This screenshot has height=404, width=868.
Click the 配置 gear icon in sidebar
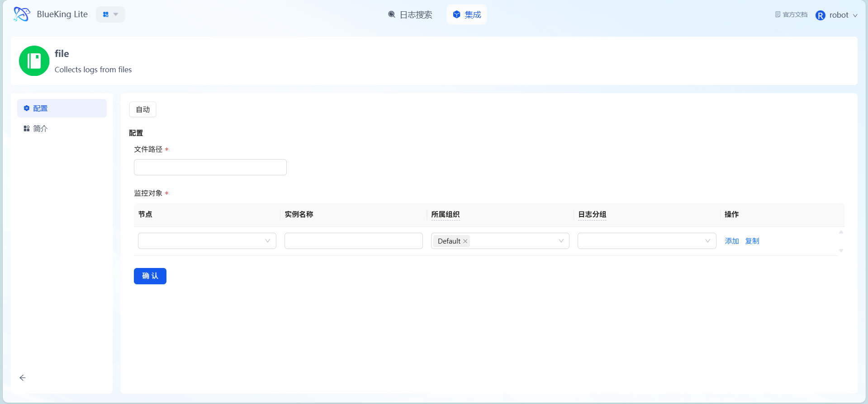tap(27, 108)
